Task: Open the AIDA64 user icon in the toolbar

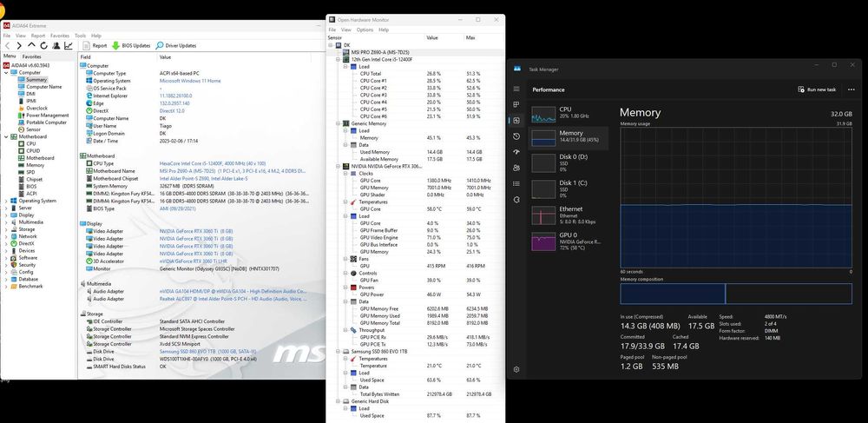Action: tap(56, 45)
